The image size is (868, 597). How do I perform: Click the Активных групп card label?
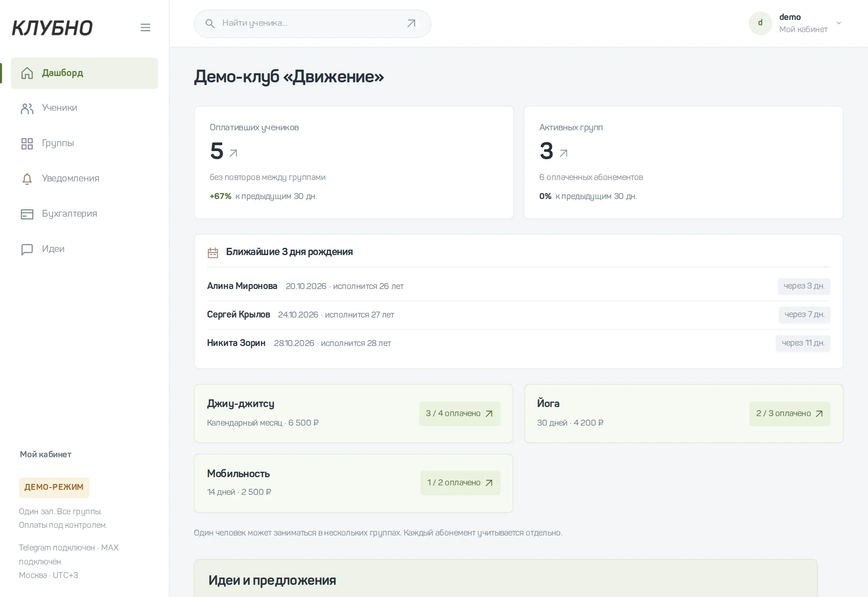click(x=571, y=128)
